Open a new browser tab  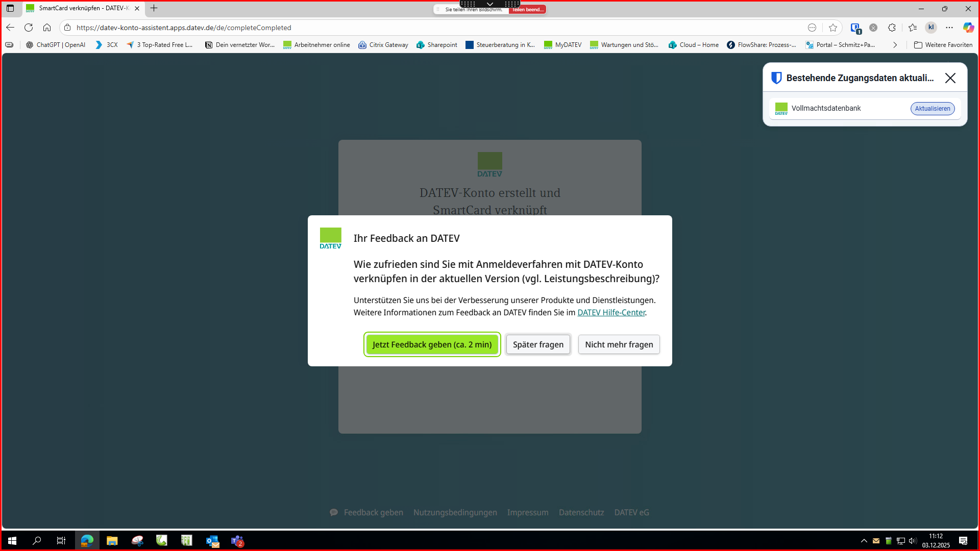point(154,8)
